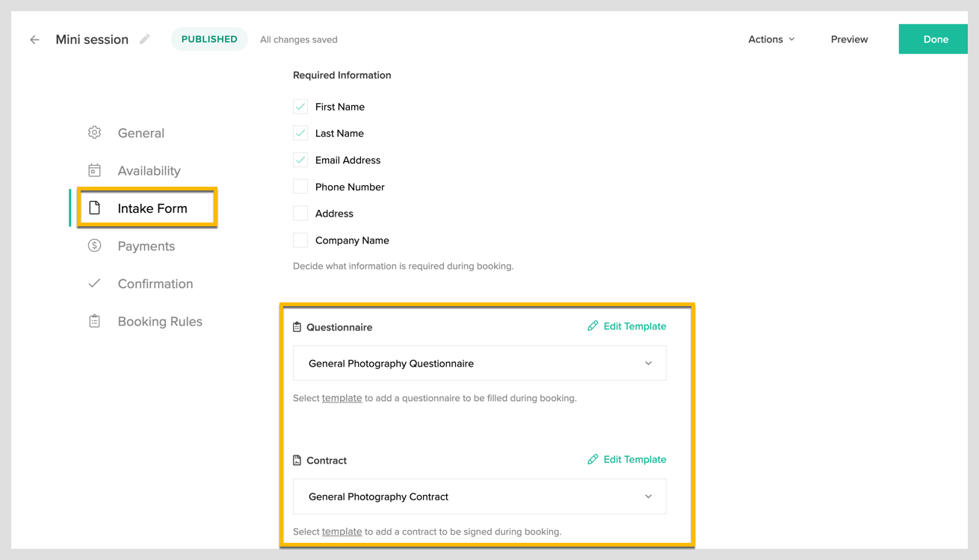Enable the Address checkbox

(x=300, y=214)
